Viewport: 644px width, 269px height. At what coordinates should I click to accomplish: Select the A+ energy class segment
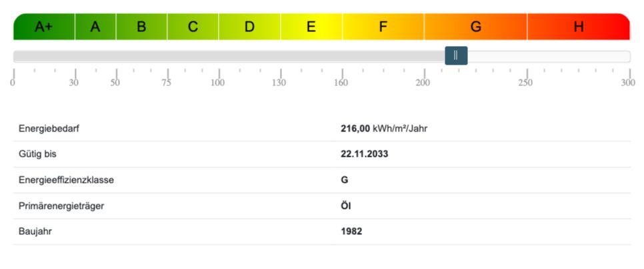coord(44,27)
